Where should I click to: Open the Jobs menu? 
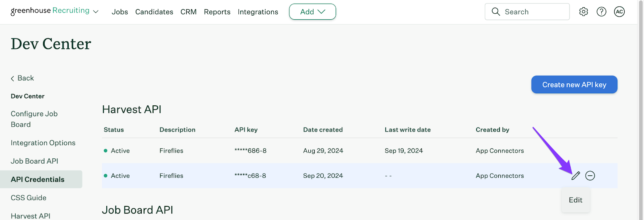click(x=120, y=12)
